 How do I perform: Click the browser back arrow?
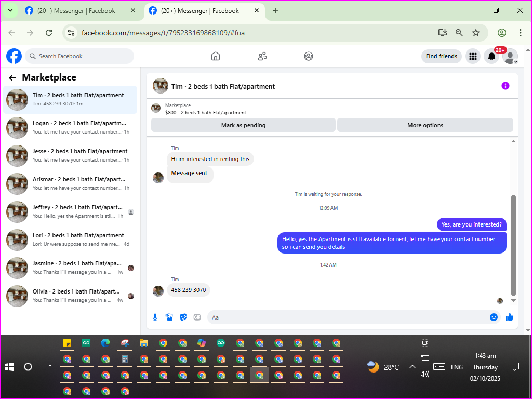[x=11, y=33]
